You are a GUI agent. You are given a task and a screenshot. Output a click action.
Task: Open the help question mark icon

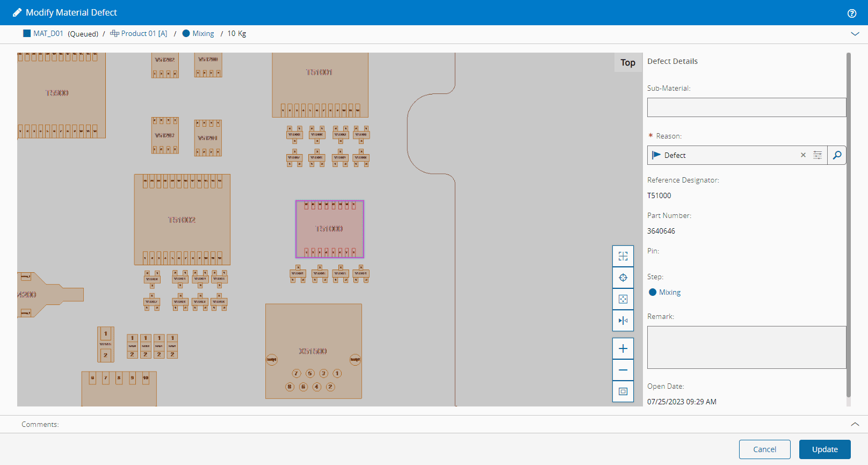852,13
